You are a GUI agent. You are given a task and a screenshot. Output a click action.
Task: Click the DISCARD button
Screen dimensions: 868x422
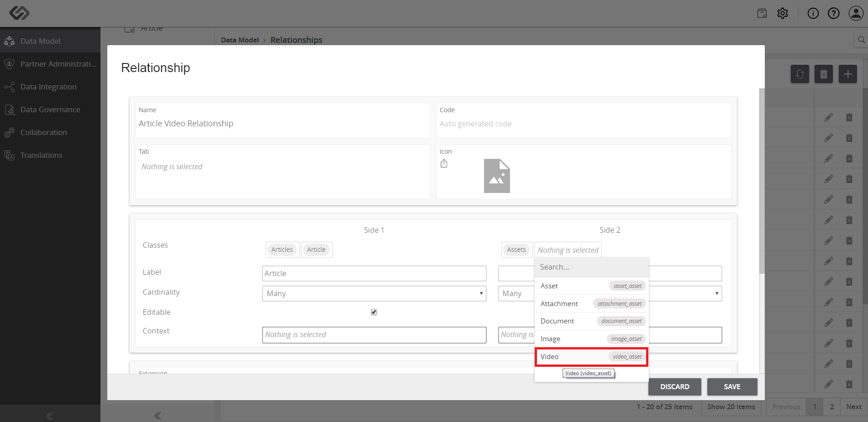(x=675, y=387)
